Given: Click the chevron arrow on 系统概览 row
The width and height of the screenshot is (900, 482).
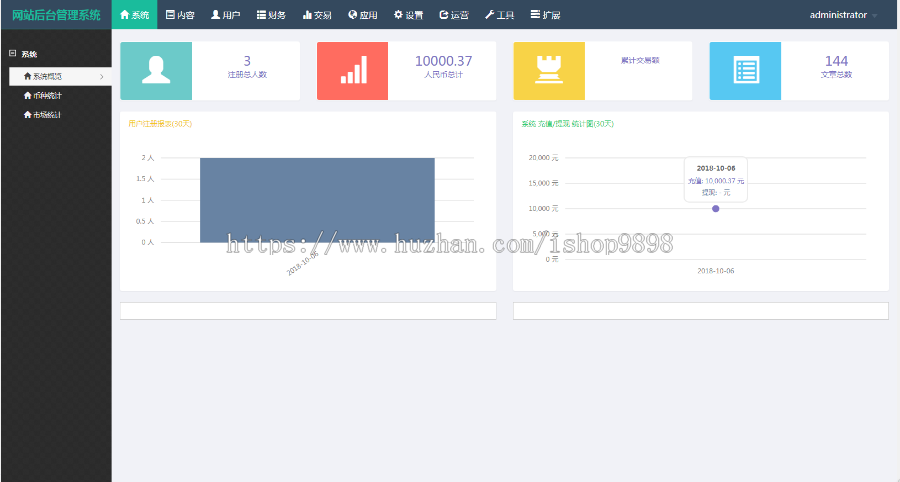Looking at the screenshot, I should pyautogui.click(x=102, y=76).
